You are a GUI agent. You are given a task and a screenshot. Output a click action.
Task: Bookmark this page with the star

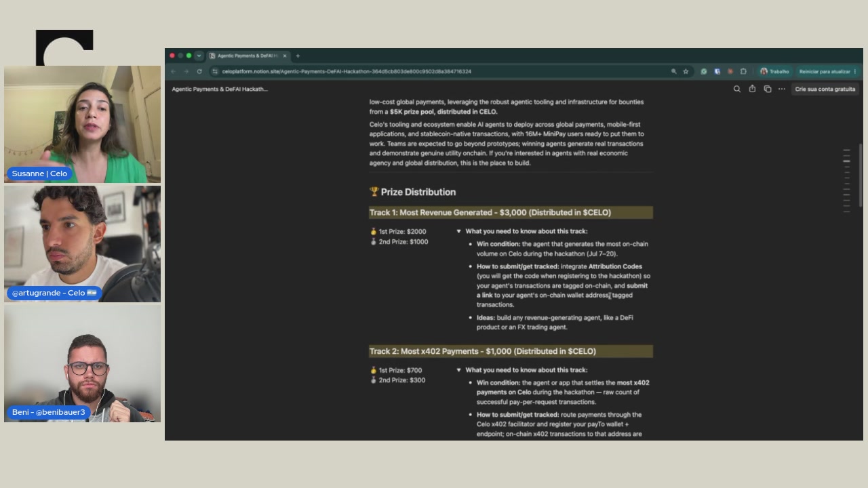click(x=686, y=71)
